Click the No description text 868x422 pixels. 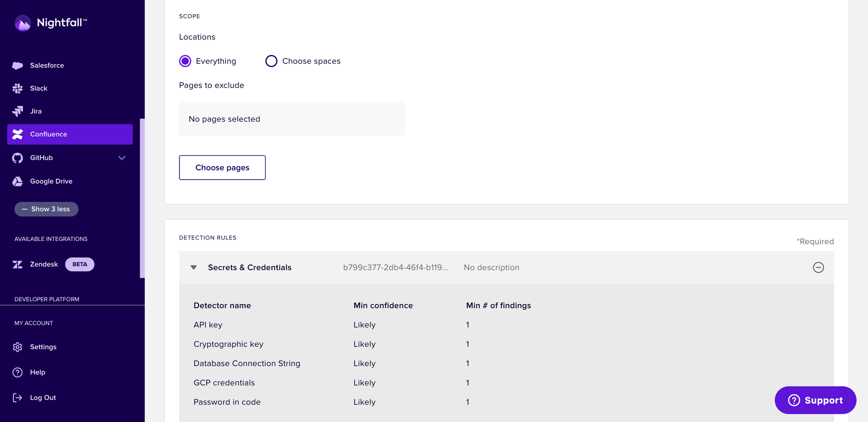[492, 267]
